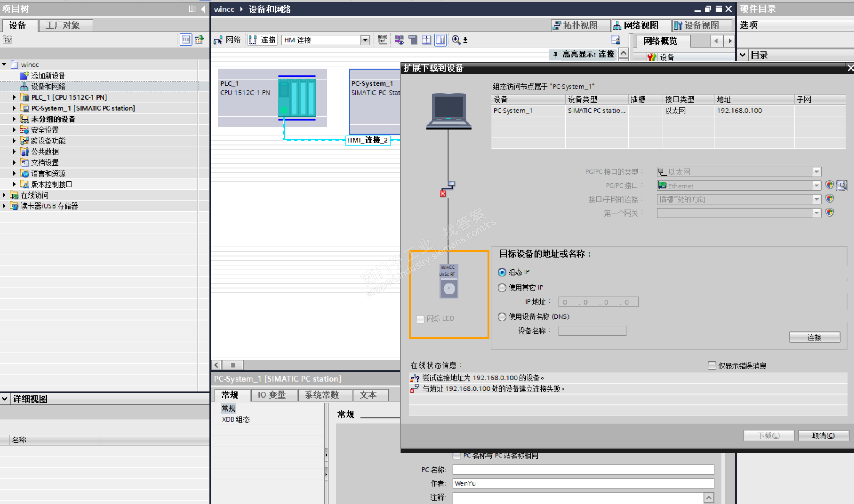Enable 仅显示错误消息 checkbox
Screen dimensions: 854x504
click(711, 366)
